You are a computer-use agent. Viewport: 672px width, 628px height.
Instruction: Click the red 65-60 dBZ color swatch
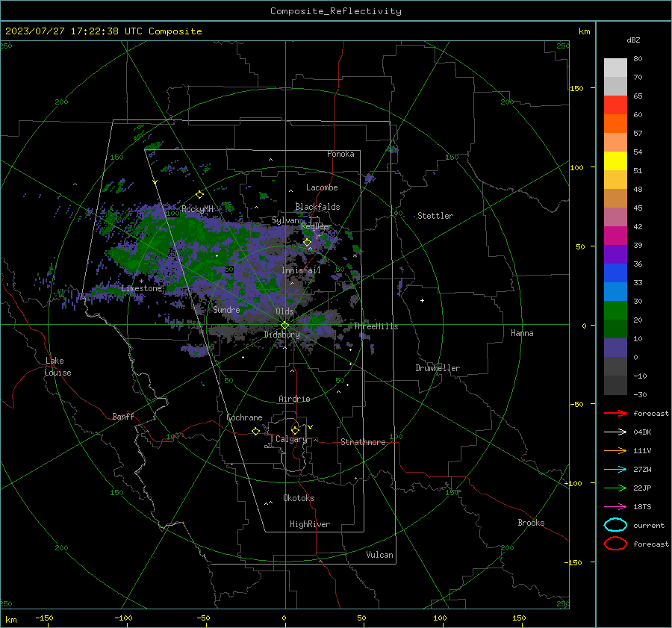[615, 105]
